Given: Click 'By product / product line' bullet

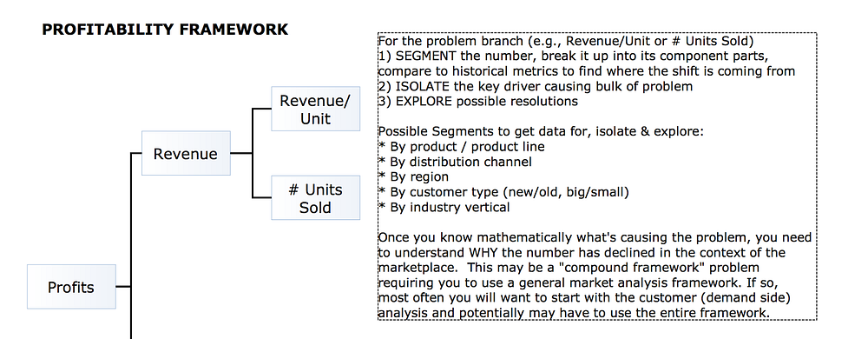Looking at the screenshot, I should click(462, 147).
